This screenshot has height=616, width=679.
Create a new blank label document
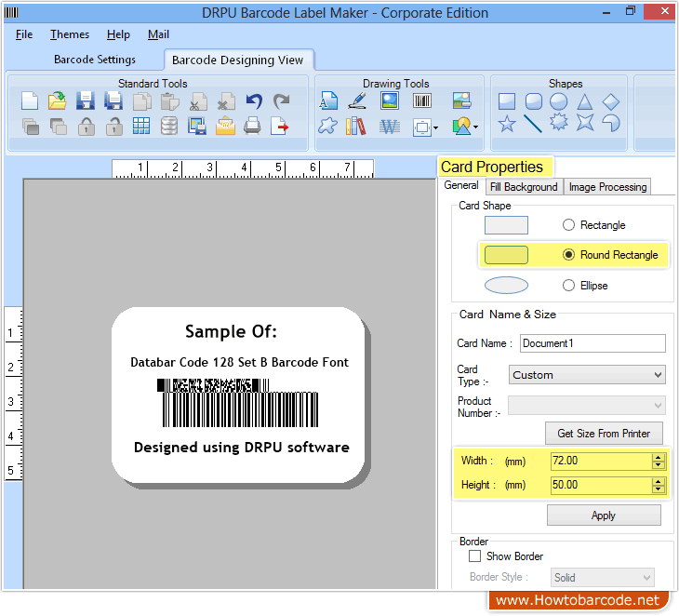30,100
